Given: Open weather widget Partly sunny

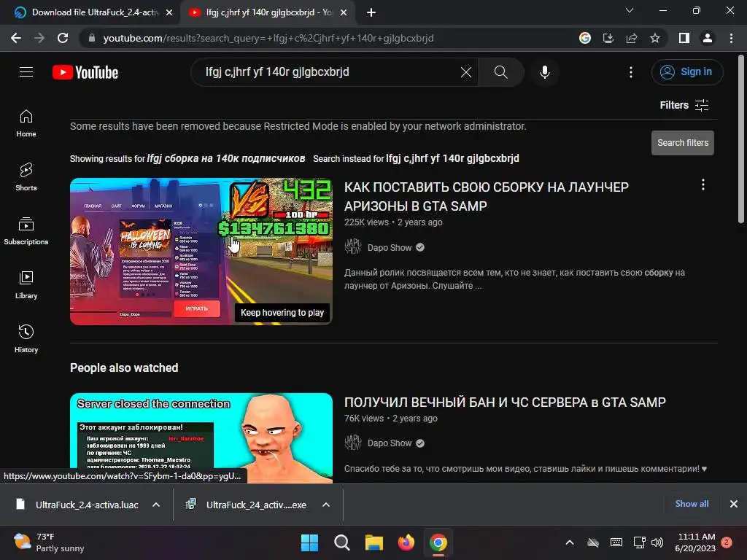Looking at the screenshot, I should click(49, 542).
